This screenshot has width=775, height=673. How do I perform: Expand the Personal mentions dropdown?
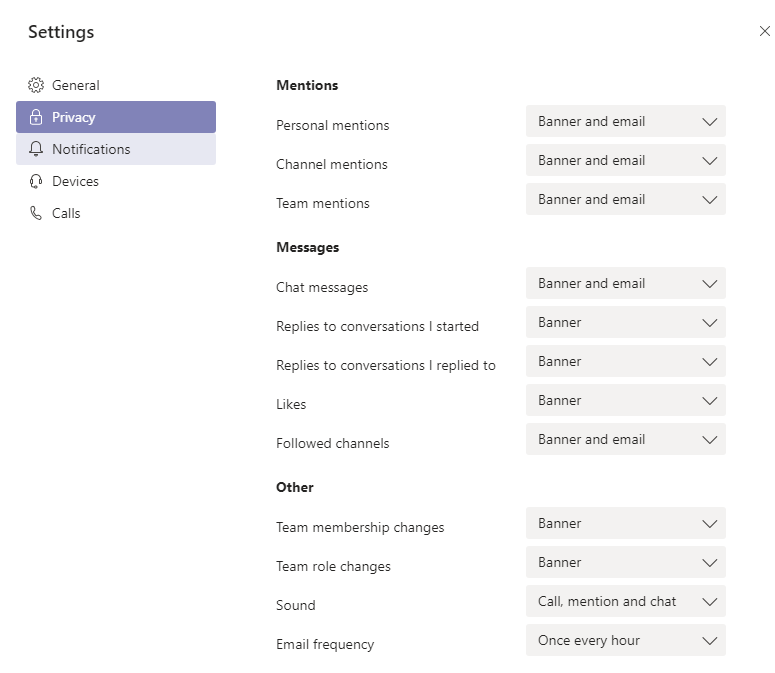click(x=626, y=121)
